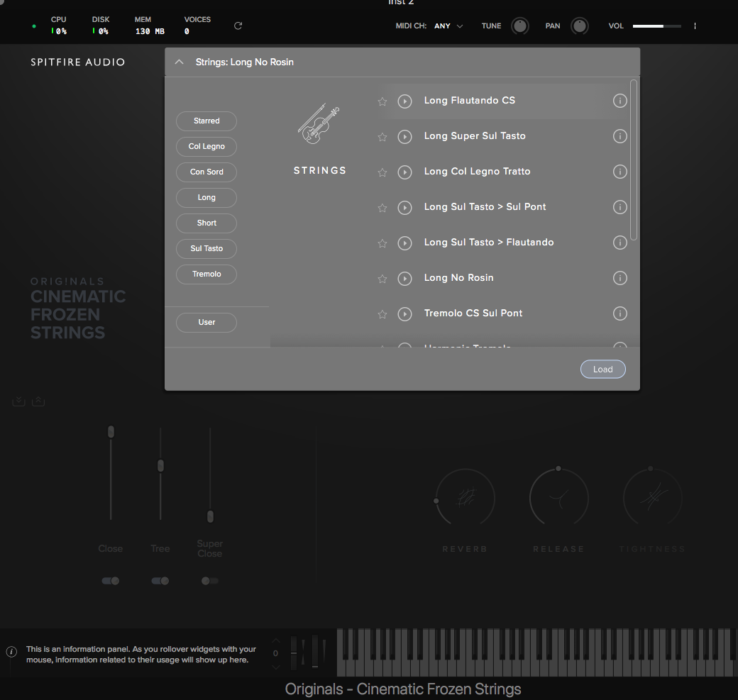Click the refresh icon in the top bar
The image size is (738, 700).
pos(238,26)
